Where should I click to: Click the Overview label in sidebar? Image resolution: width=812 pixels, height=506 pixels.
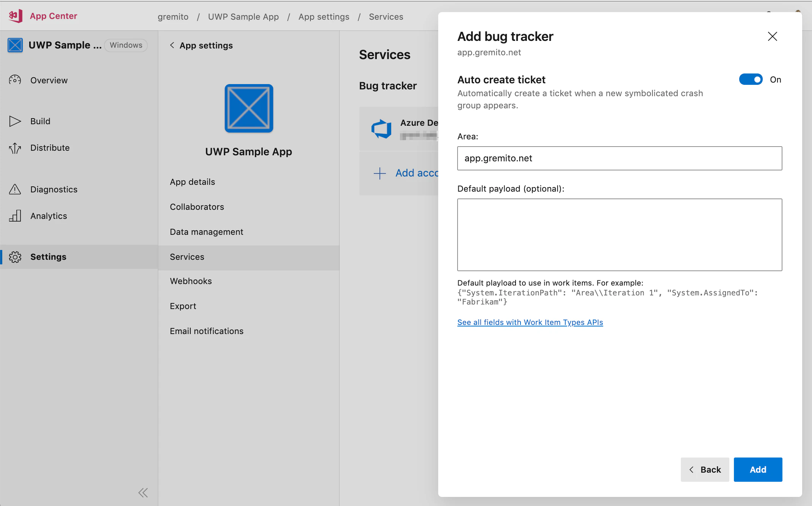click(x=49, y=80)
